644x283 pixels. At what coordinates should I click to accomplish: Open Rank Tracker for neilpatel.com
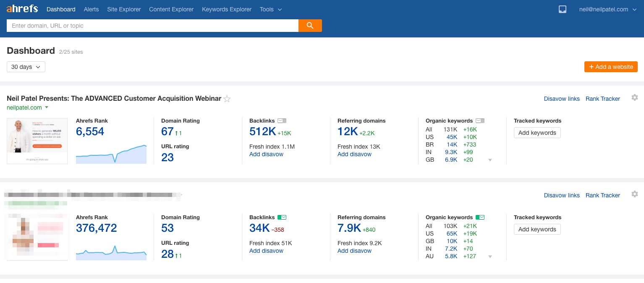603,99
